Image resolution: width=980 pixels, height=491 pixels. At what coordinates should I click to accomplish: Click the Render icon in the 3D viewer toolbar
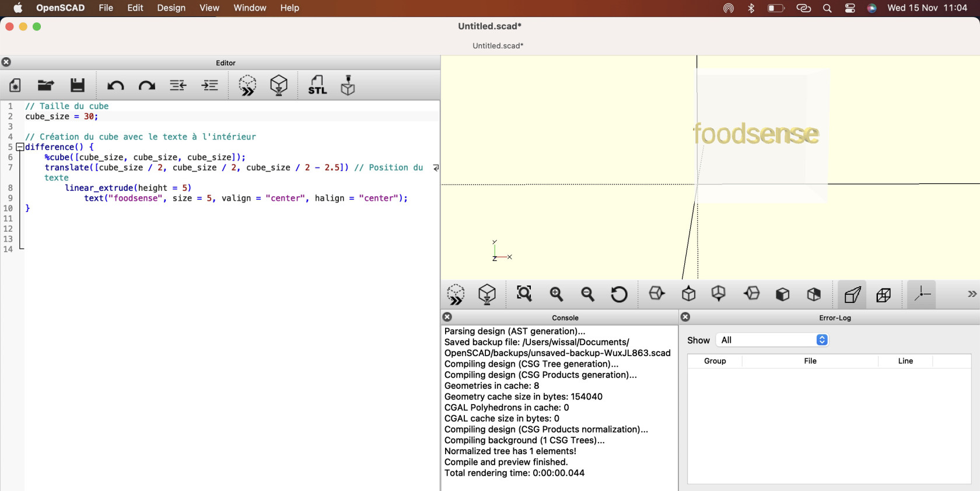pos(487,294)
